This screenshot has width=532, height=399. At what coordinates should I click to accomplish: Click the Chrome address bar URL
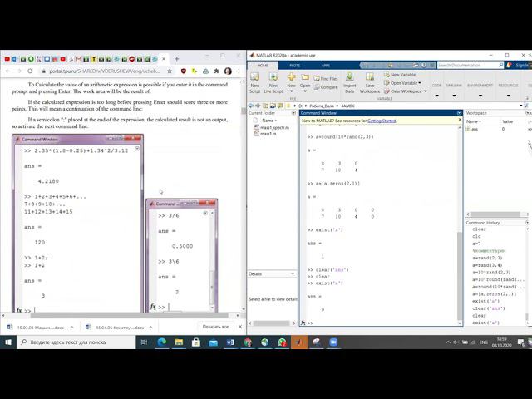(104, 71)
